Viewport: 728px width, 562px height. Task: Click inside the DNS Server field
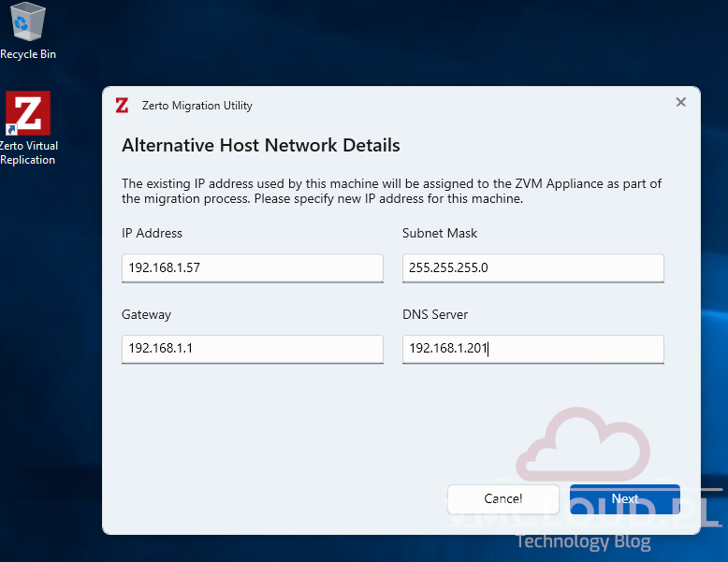click(532, 350)
